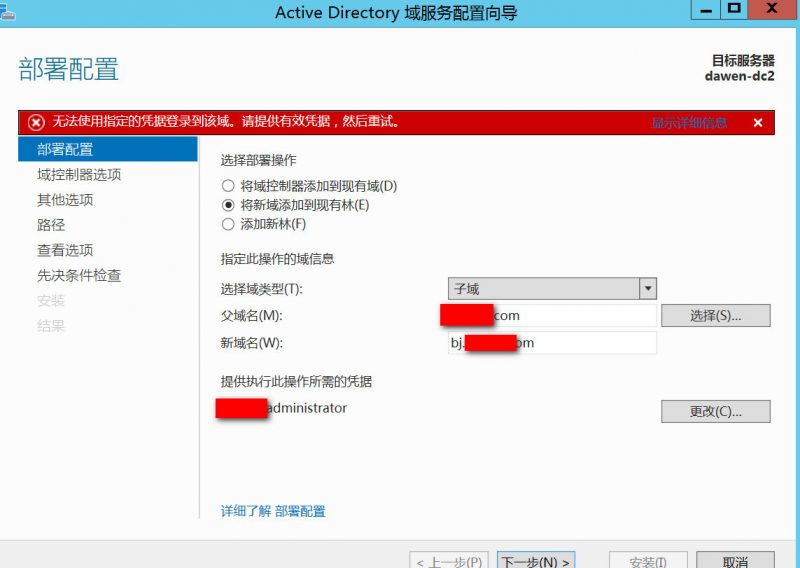Select 添加新林(F) radio button
The height and width of the screenshot is (568, 800).
pos(228,224)
